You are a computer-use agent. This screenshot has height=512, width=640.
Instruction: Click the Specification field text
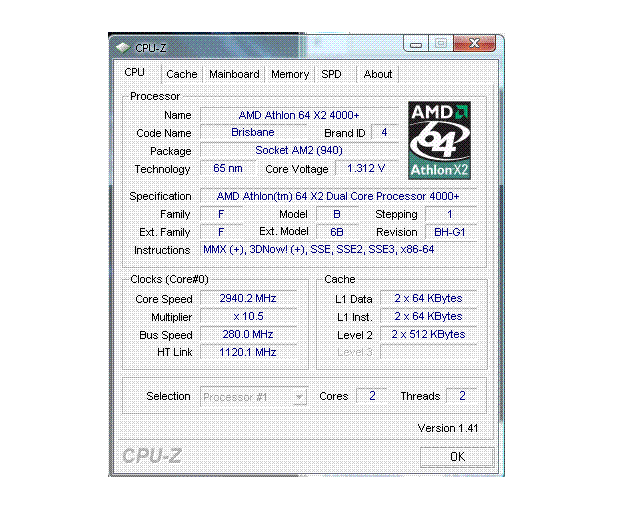pos(338,196)
